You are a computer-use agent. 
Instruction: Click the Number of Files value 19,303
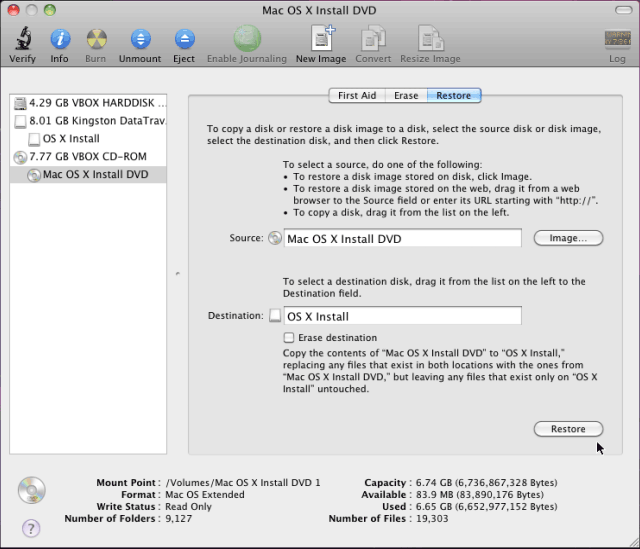[432, 518]
